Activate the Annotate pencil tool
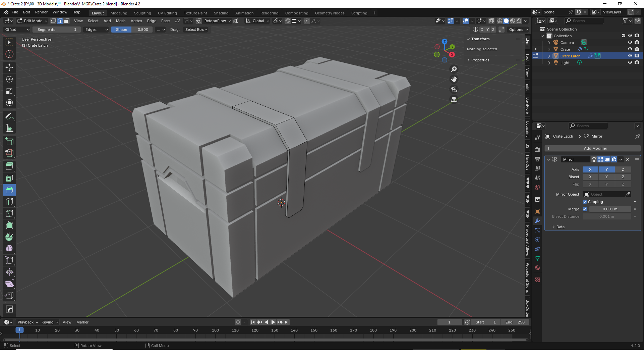The width and height of the screenshot is (644, 350). 9,116
